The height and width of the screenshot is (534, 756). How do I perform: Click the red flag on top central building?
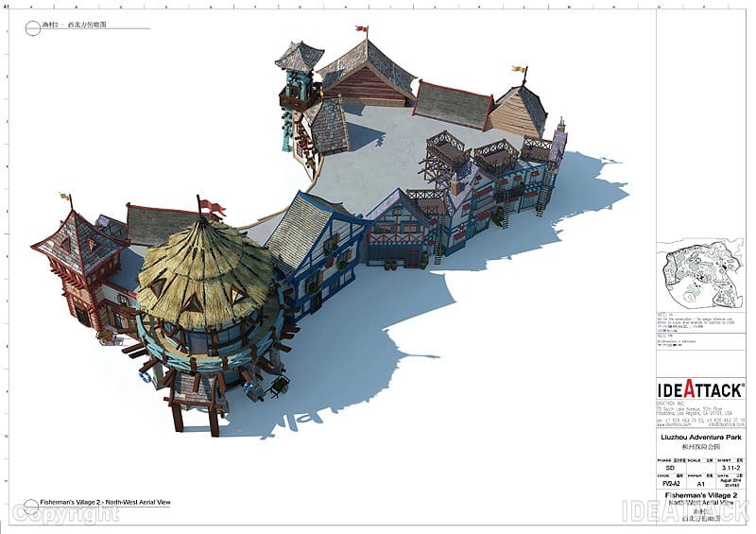[362, 29]
